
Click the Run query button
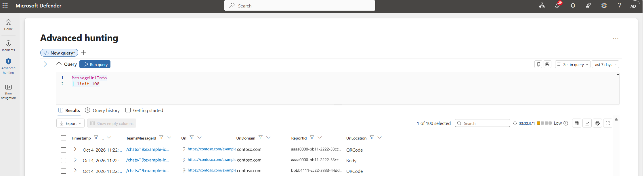(95, 64)
